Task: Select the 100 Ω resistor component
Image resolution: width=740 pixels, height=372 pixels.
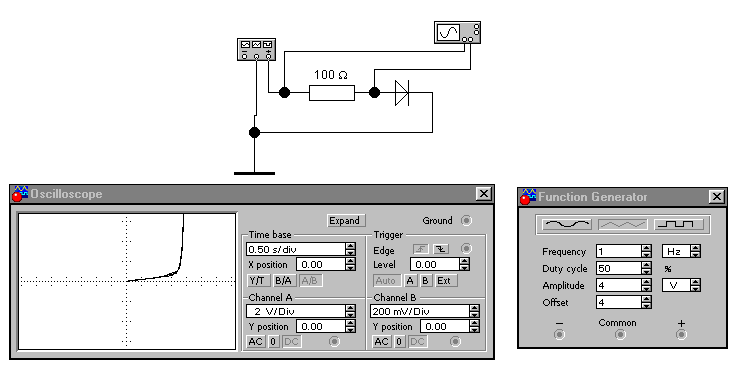Action: 332,93
